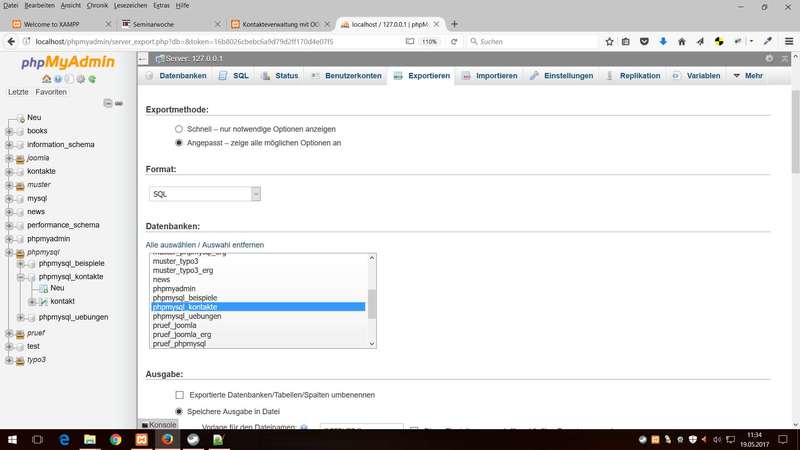The height and width of the screenshot is (450, 800).
Task: Select Speichere Ausgabe in Datei radio
Action: 179,411
